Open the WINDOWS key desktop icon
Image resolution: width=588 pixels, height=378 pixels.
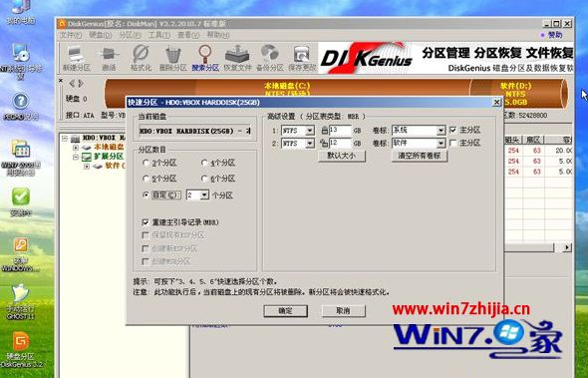pyautogui.click(x=21, y=254)
